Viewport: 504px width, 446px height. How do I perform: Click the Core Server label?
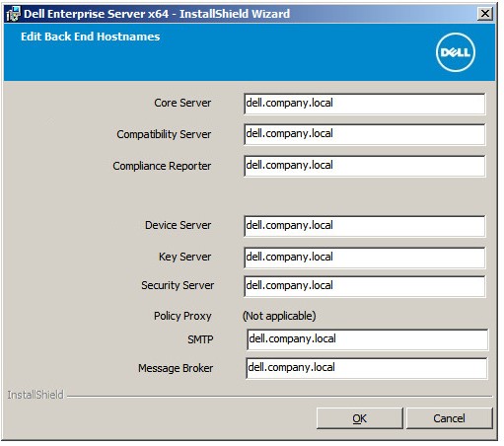point(182,103)
